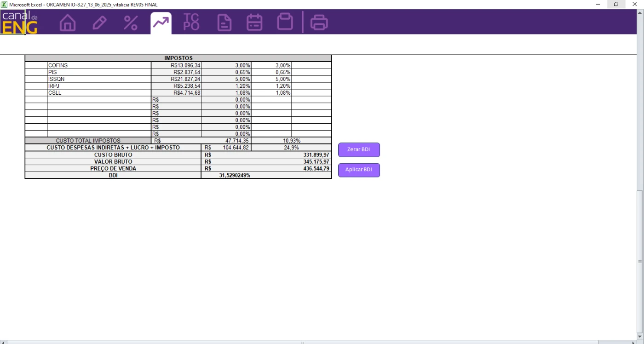Click the Canal da ENG logo
This screenshot has width=644, height=344.
point(20,23)
